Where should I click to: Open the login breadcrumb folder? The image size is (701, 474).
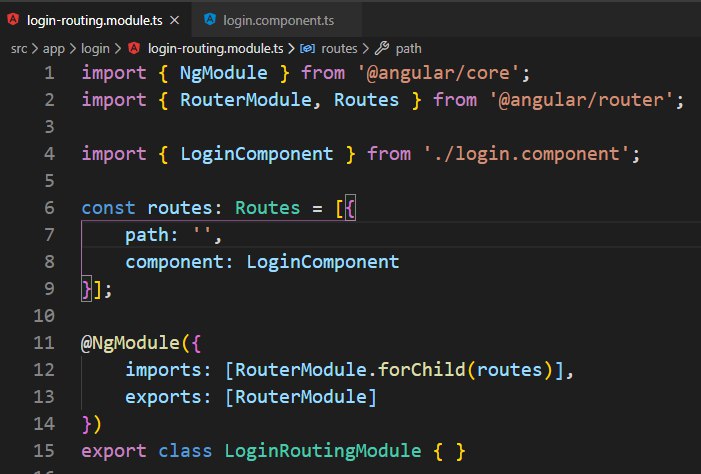click(95, 48)
